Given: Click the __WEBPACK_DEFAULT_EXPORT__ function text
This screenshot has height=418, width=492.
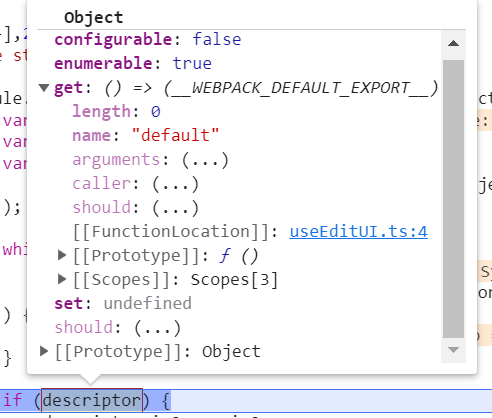Looking at the screenshot, I should click(301, 88).
